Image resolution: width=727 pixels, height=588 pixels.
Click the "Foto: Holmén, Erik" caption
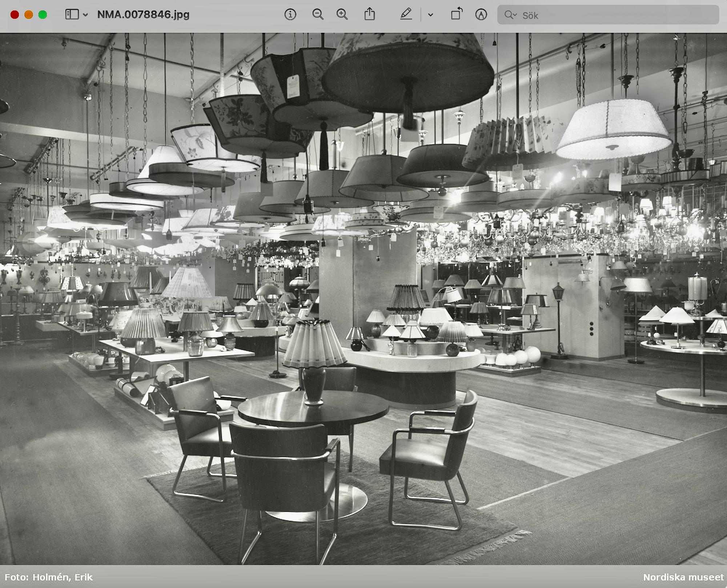point(49,577)
